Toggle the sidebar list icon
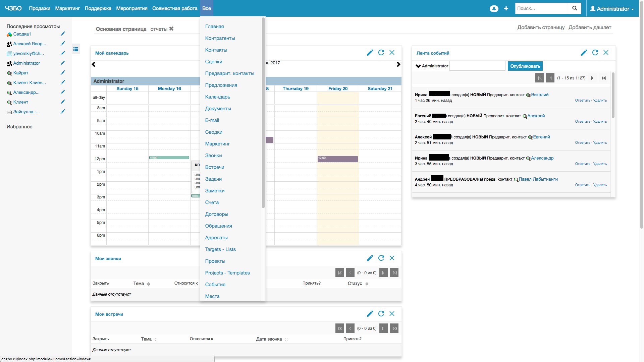Viewport: 644px width, 362px height. (76, 49)
